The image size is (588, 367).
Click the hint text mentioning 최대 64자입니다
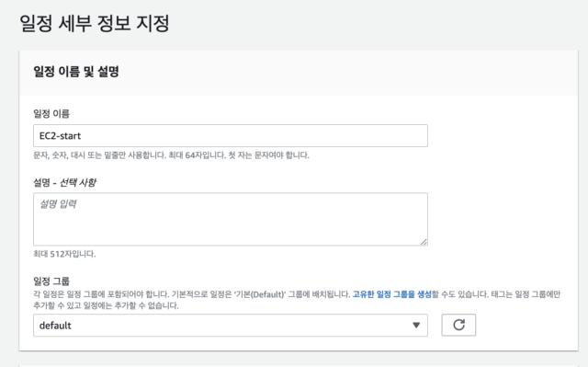[x=171, y=155]
